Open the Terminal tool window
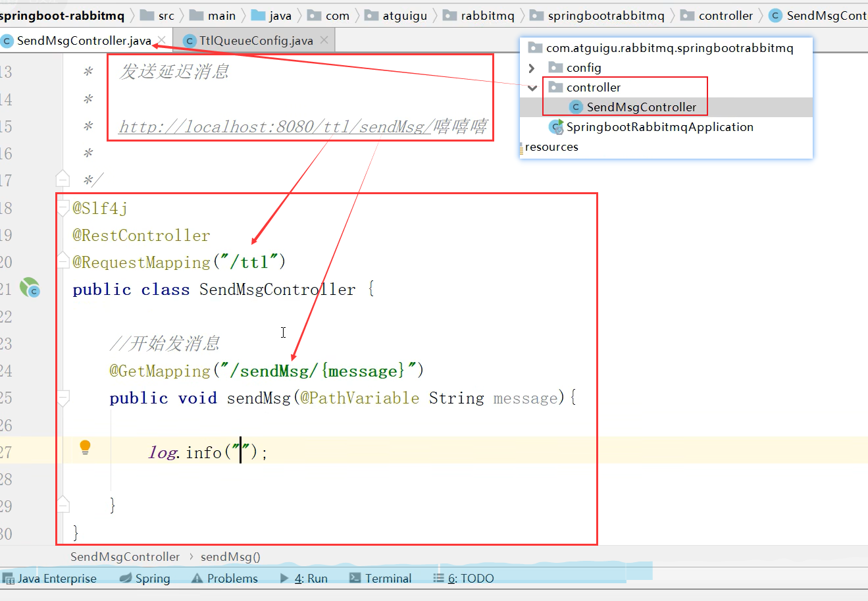 pos(380,579)
